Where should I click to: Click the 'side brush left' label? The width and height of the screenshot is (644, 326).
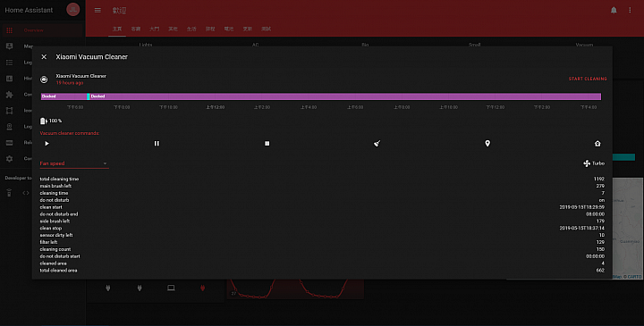pyautogui.click(x=55, y=221)
